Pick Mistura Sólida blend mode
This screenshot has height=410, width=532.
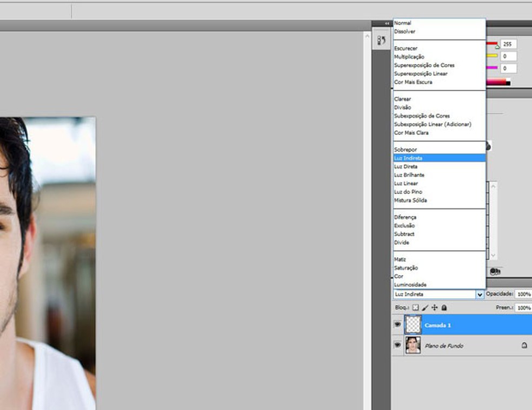tap(440, 200)
